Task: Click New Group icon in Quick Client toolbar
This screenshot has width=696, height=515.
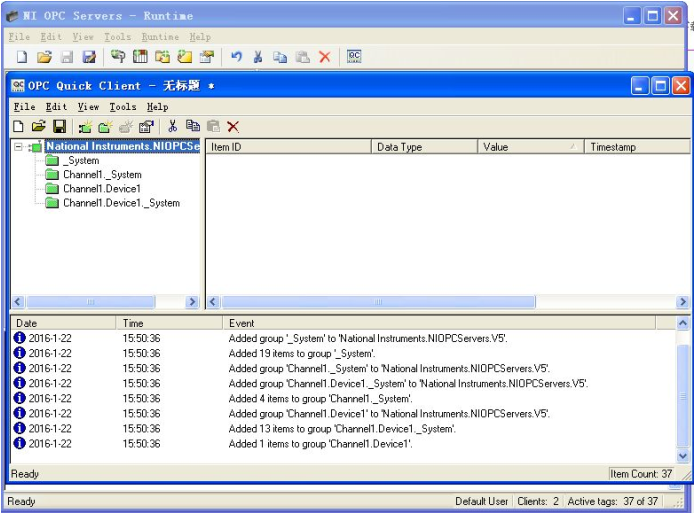Action: [105, 127]
